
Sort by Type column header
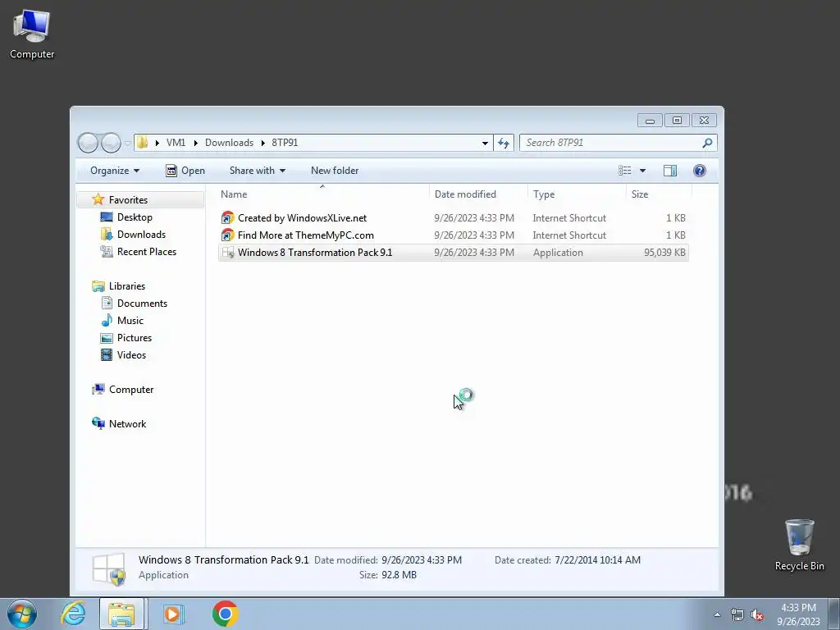(x=577, y=194)
